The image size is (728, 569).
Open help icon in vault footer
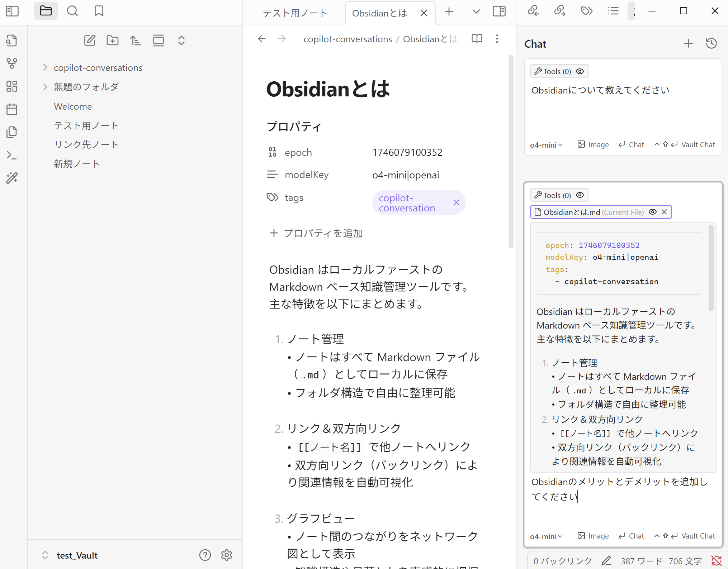click(205, 555)
